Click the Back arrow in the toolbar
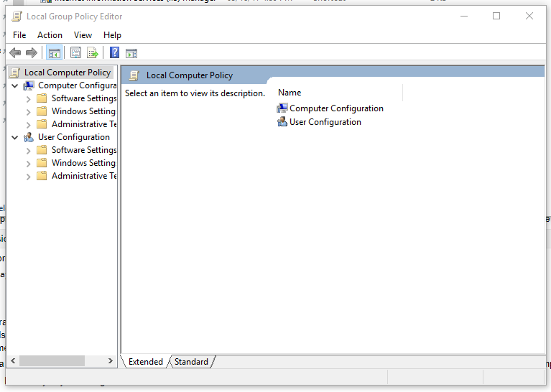The width and height of the screenshot is (551, 392). pyautogui.click(x=15, y=52)
